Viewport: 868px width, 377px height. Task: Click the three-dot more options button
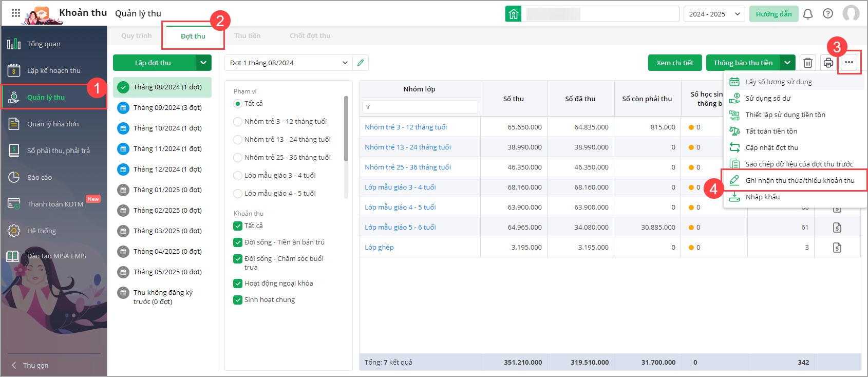pos(849,63)
